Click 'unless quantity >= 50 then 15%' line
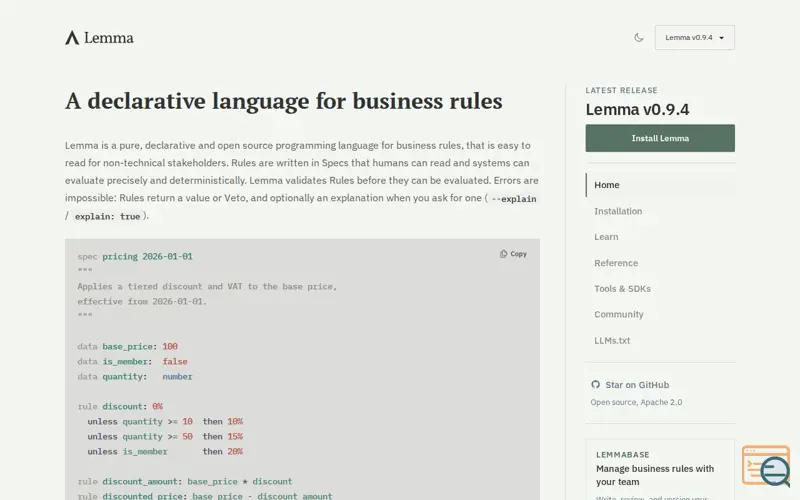The width and height of the screenshot is (800, 500). point(165,436)
